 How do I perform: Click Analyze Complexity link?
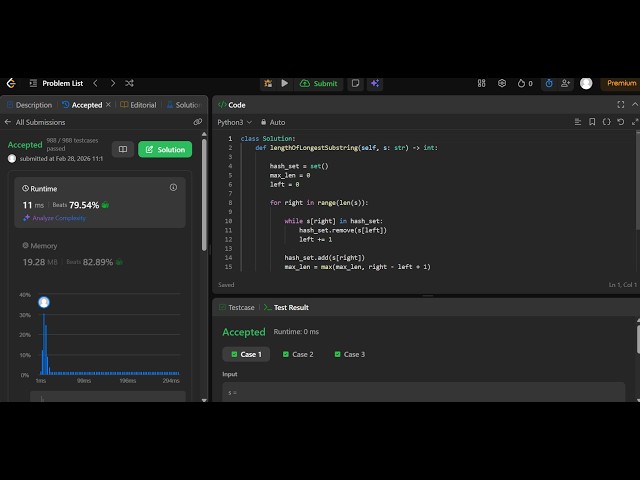(x=55, y=218)
